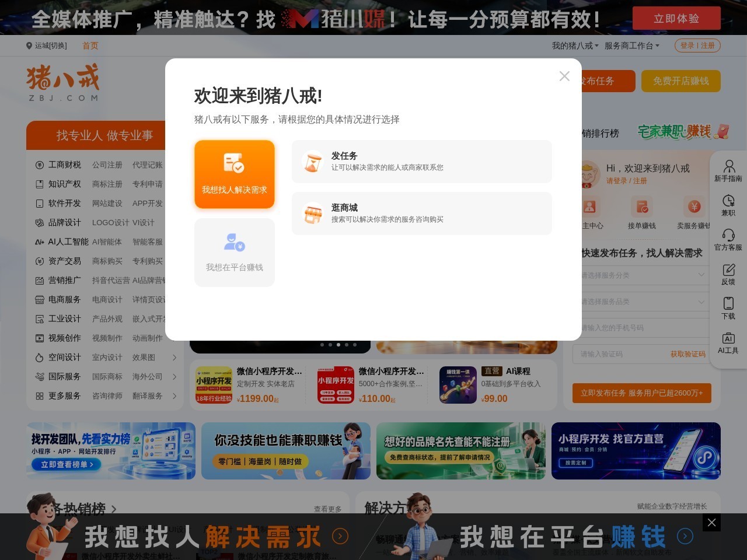This screenshot has height=560, width=747.
Task: Click the hourglass icon beside 发任务
Action: click(x=313, y=162)
